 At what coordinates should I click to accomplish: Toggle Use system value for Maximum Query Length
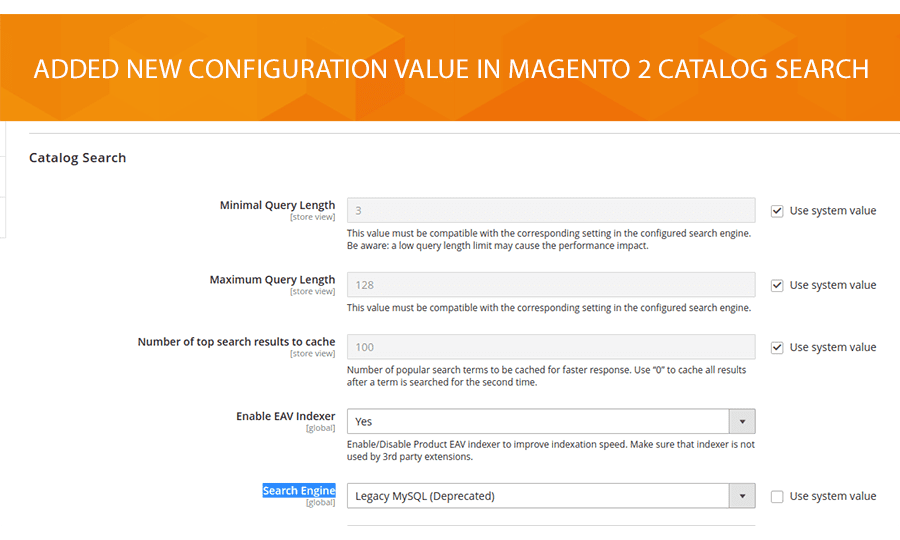pyautogui.click(x=777, y=285)
